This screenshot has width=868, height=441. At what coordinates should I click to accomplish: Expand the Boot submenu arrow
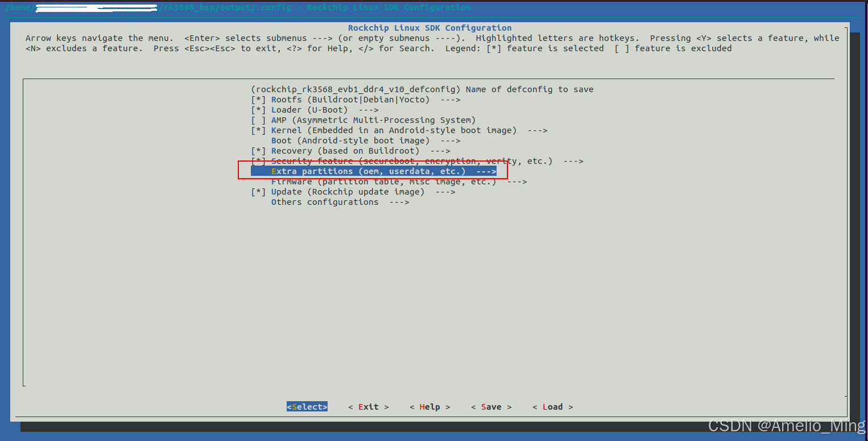click(450, 141)
